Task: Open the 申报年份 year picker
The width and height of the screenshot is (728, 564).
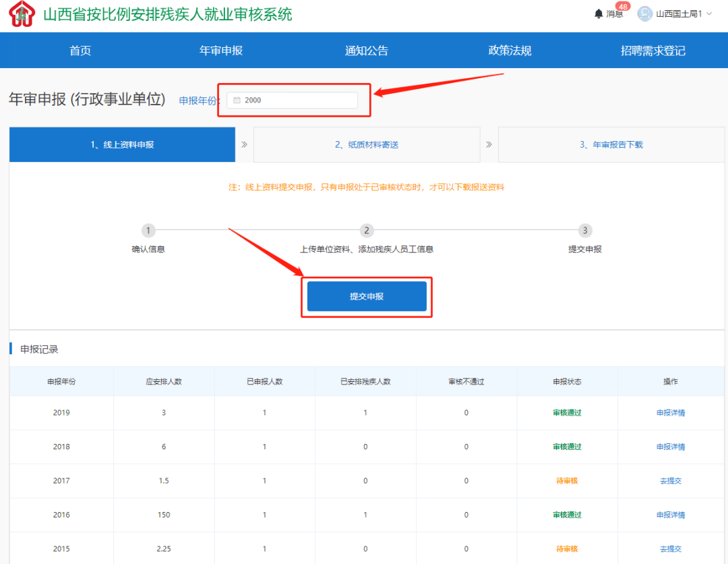Action: 293,101
